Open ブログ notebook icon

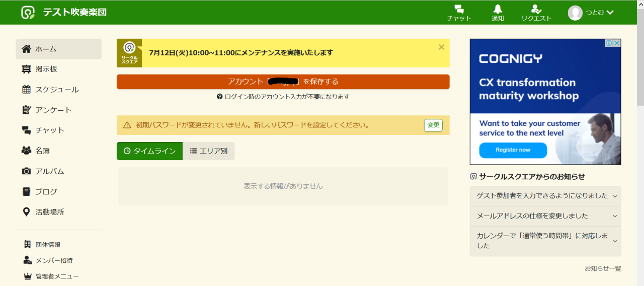(26, 191)
